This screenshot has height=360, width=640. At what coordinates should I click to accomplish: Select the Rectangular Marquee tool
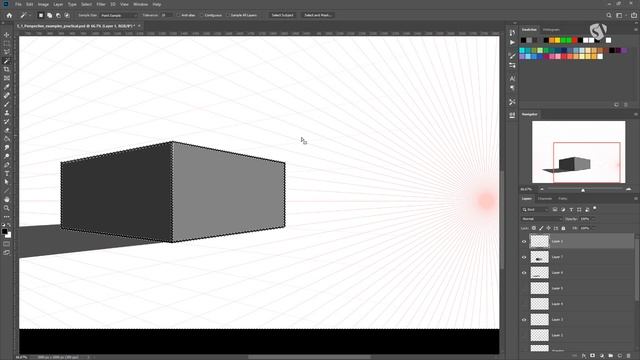[7, 44]
